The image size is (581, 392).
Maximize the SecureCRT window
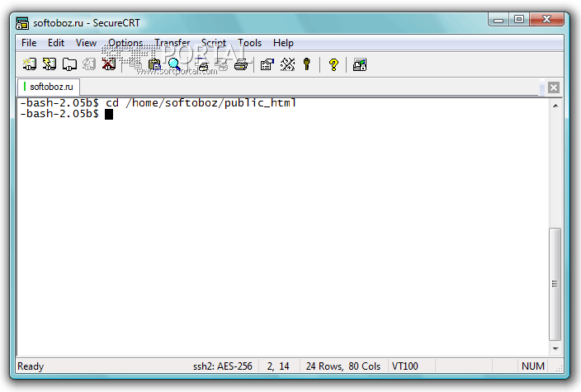tap(519, 19)
